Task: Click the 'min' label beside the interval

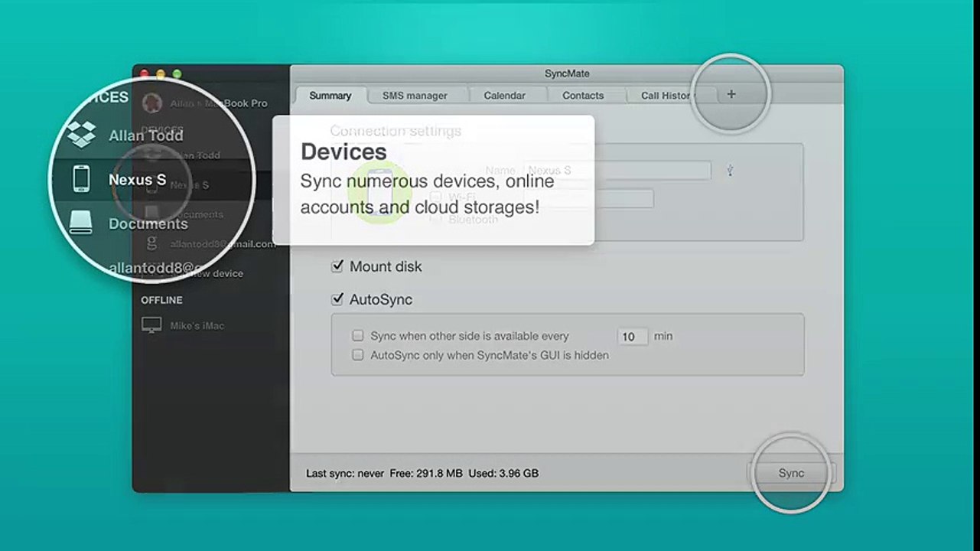Action: pos(663,336)
